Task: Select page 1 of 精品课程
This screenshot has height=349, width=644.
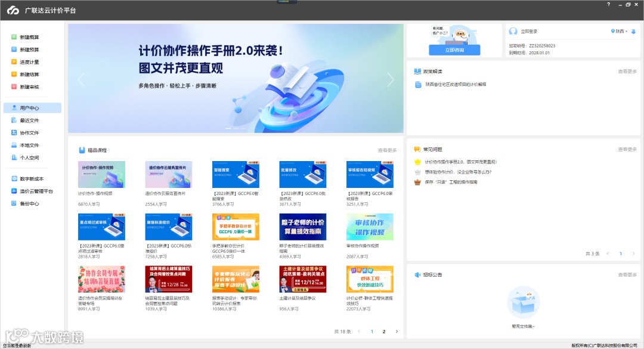Action: point(372,331)
